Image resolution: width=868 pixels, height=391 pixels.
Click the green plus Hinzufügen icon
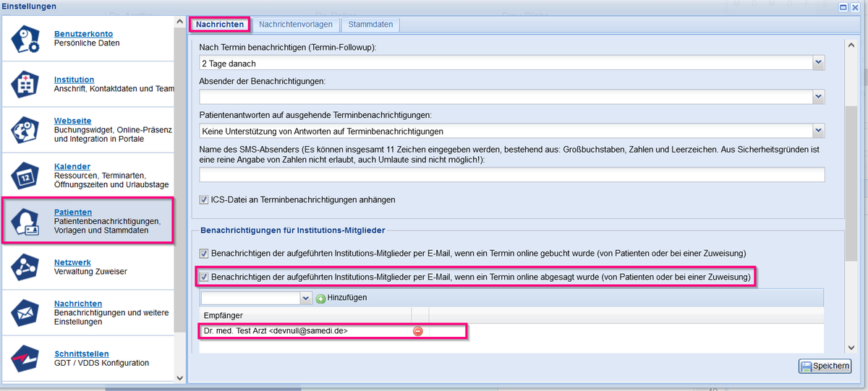coord(320,298)
